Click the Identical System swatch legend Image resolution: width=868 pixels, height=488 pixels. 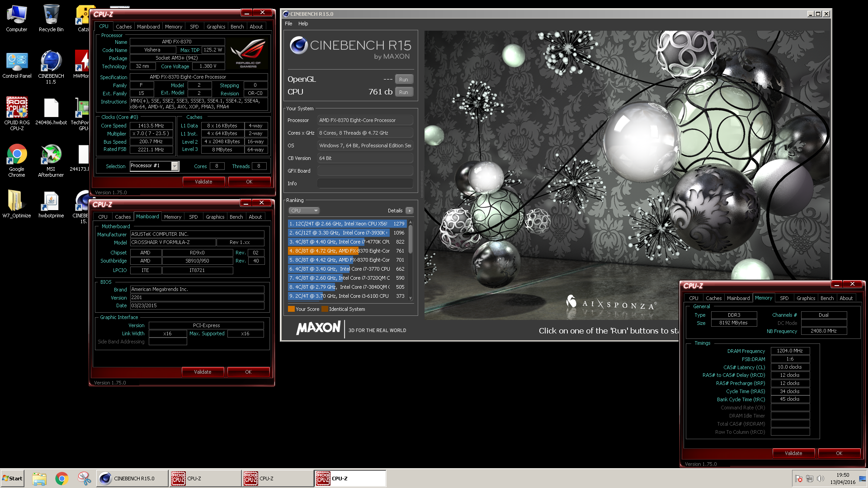[x=325, y=309]
